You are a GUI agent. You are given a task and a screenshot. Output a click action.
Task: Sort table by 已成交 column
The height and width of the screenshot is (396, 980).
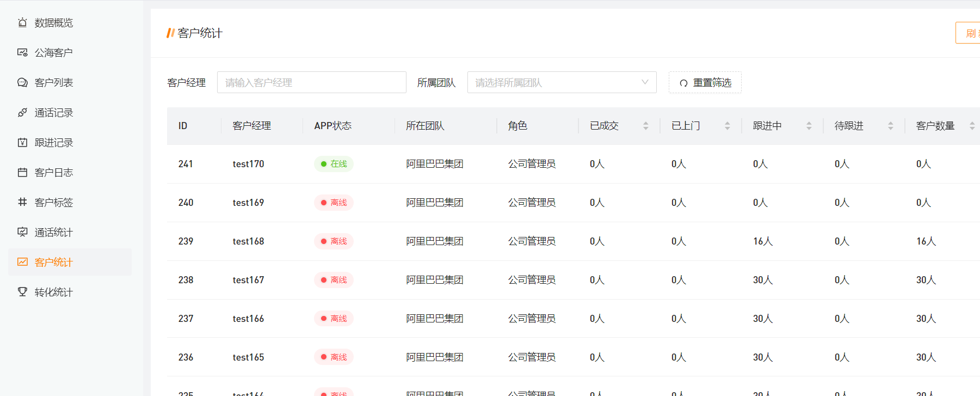tap(645, 126)
